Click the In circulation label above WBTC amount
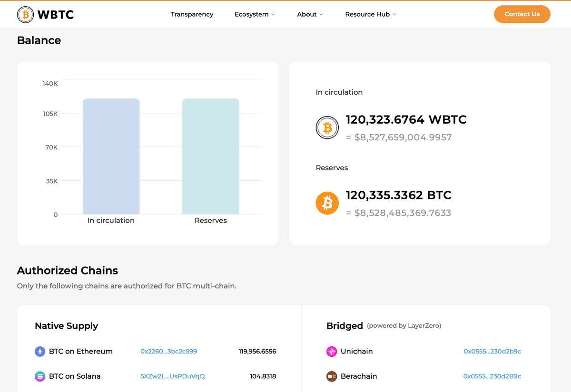This screenshot has height=392, width=571. (339, 92)
